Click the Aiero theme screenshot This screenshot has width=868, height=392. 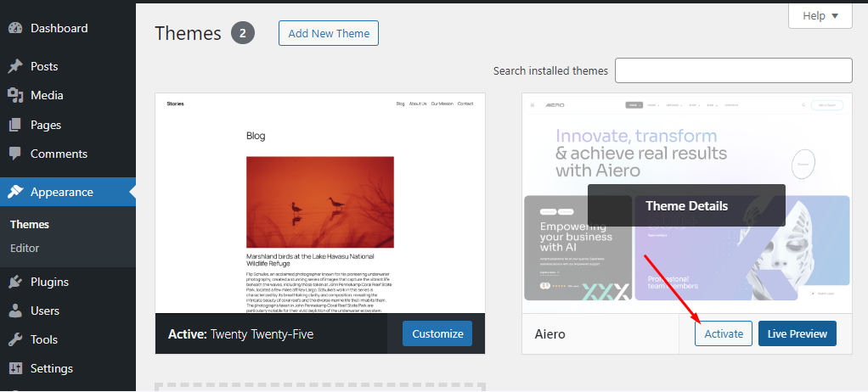pyautogui.click(x=687, y=203)
